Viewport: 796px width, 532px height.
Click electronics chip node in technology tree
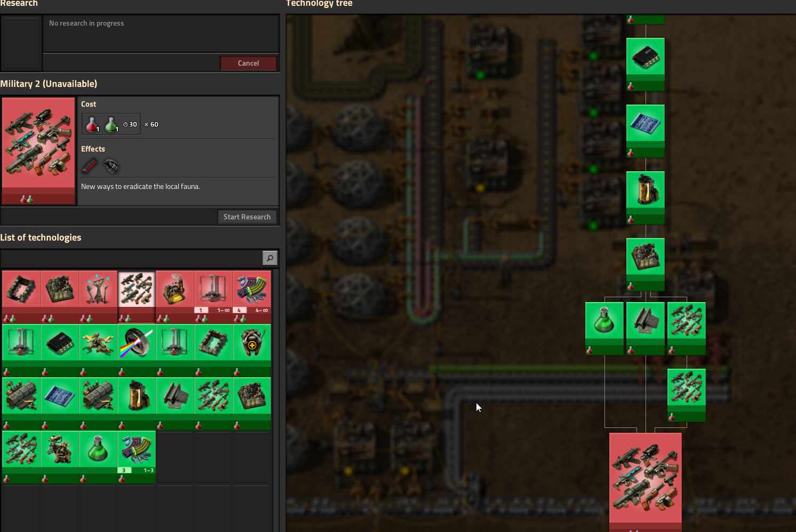click(x=646, y=64)
